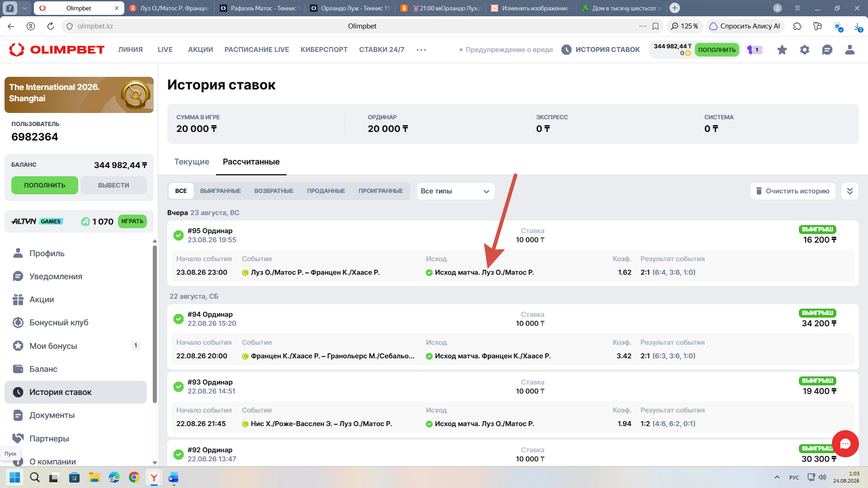Open the red live support chat bubble
This screenshot has height=488, width=868.
point(845,444)
